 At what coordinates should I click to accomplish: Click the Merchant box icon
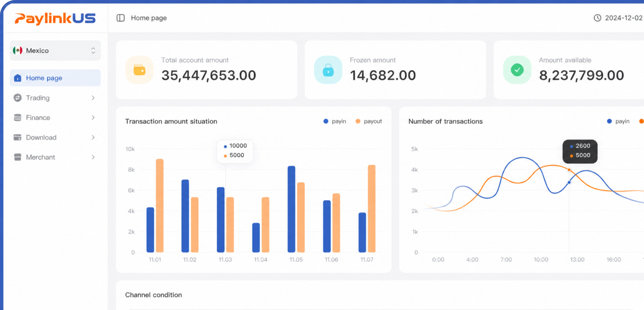18,157
